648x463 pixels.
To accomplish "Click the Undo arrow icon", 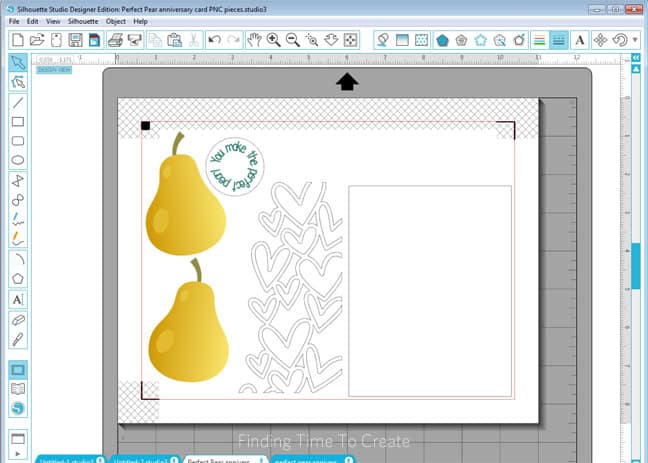I will click(214, 40).
